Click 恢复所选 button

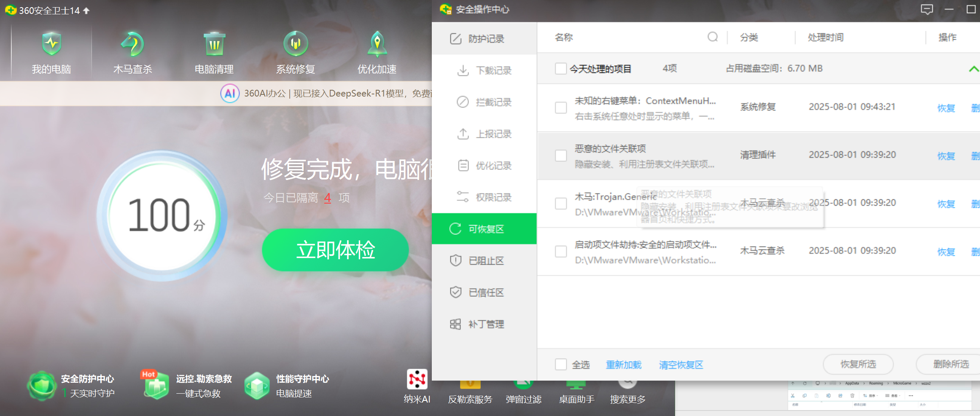point(858,364)
